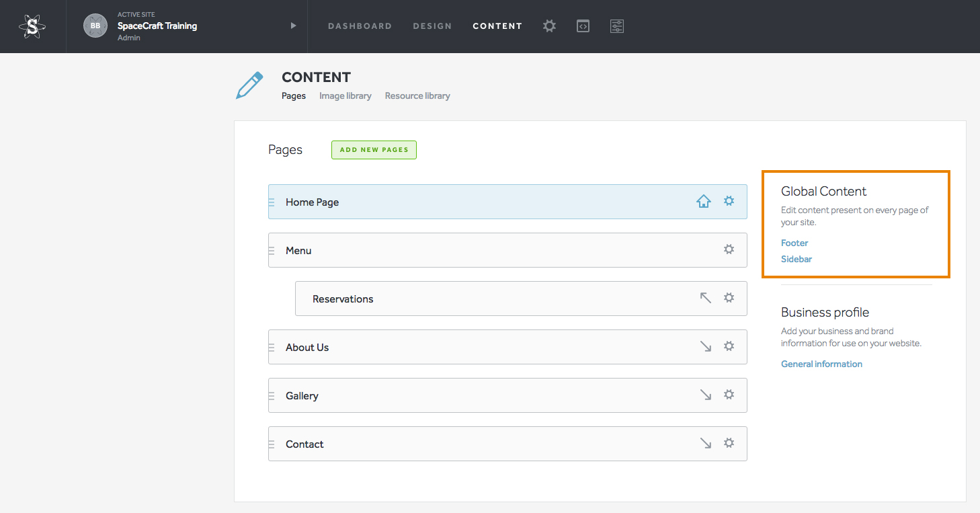Grab the drag handle of Home Page
Viewport: 980px width, 513px height.
point(272,202)
